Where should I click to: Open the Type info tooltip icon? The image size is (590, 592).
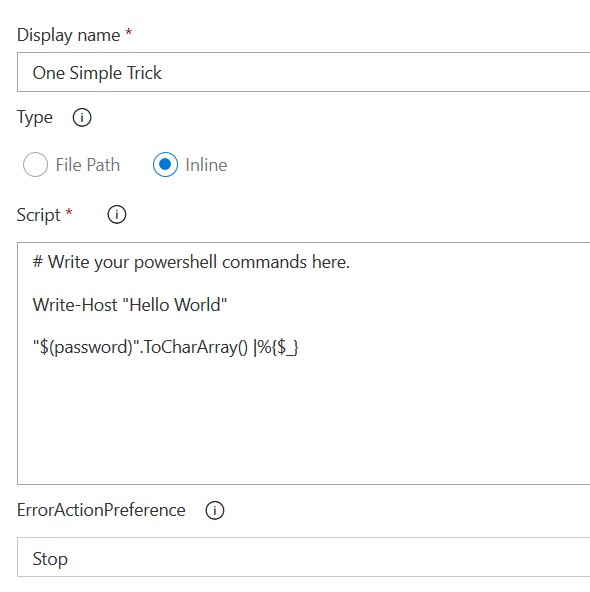click(82, 117)
